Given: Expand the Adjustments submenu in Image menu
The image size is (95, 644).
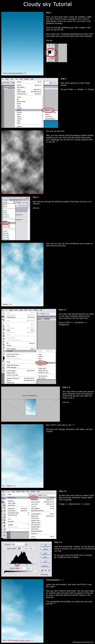Looking at the screenshot, I should coord(17,497).
